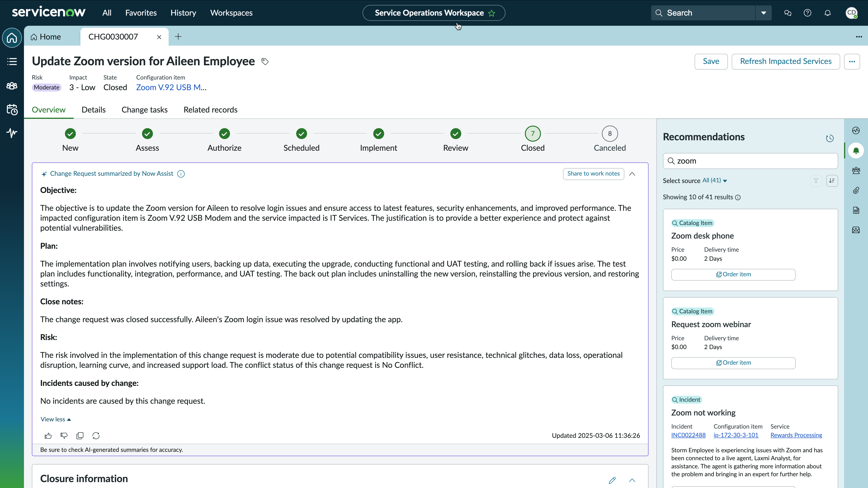
Task: Click the Implement stage checkmark
Action: (x=378, y=134)
